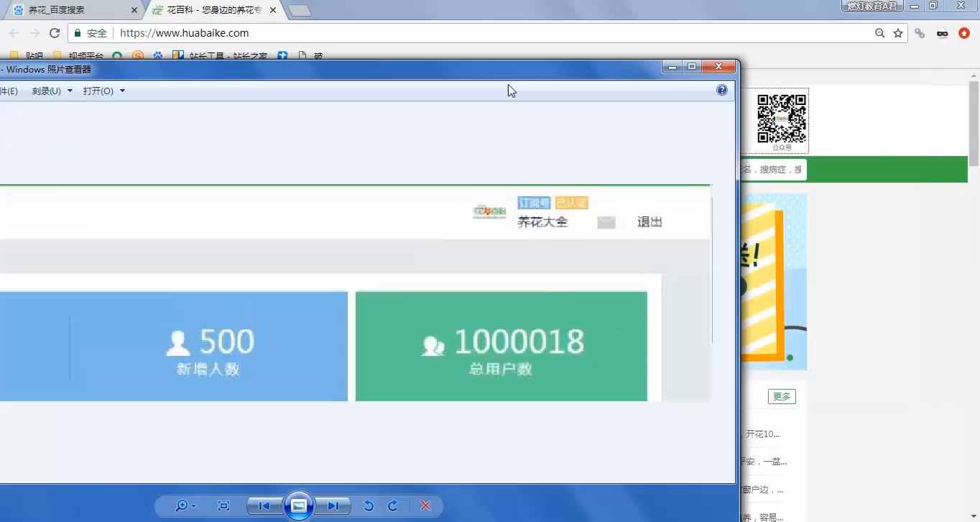
Task: Open article link ending 开花10...
Action: [x=762, y=434]
